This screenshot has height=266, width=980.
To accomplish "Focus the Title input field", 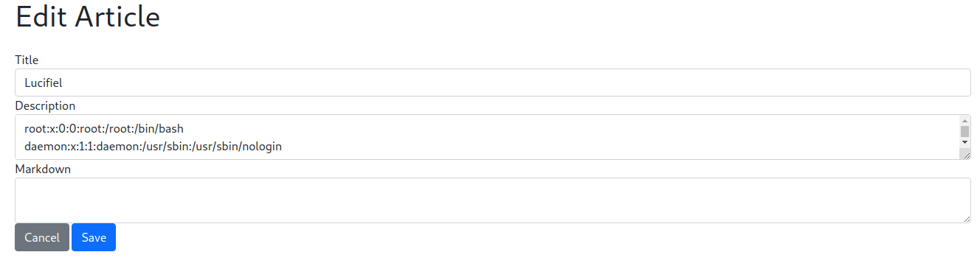I will [x=492, y=83].
